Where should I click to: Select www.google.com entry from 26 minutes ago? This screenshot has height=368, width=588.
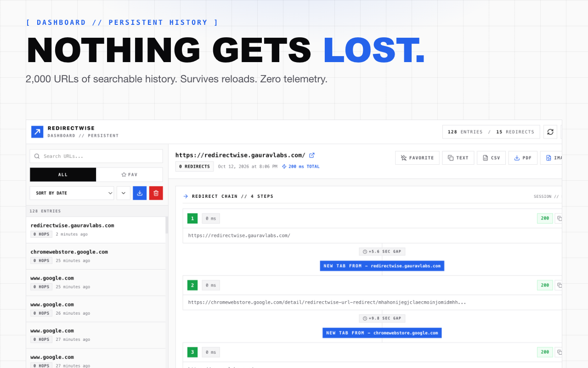coord(96,309)
